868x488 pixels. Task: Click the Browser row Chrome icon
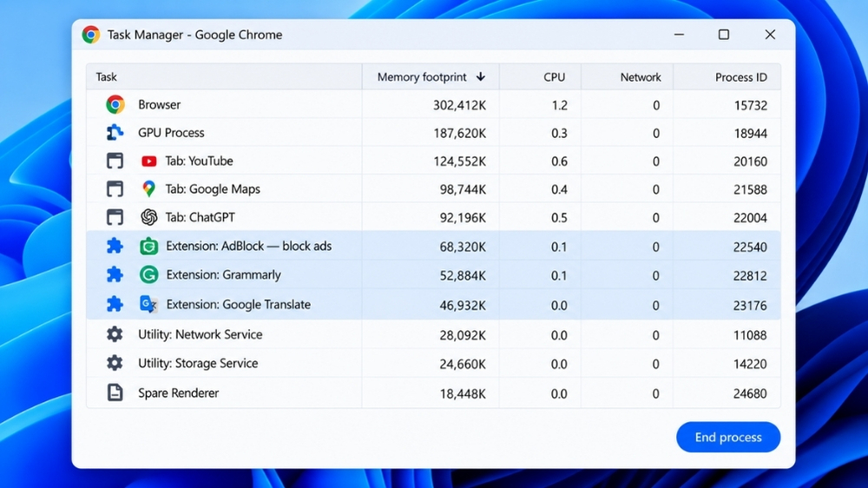coord(115,104)
